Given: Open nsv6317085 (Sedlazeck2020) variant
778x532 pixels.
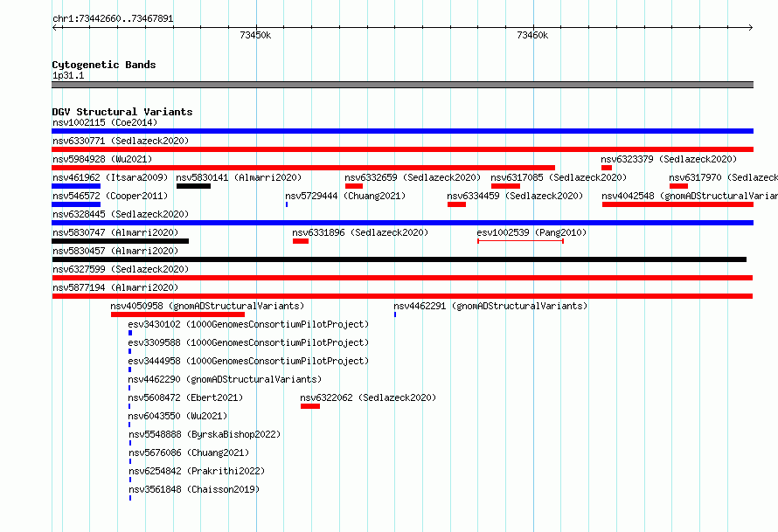Looking at the screenshot, I should point(559,177).
